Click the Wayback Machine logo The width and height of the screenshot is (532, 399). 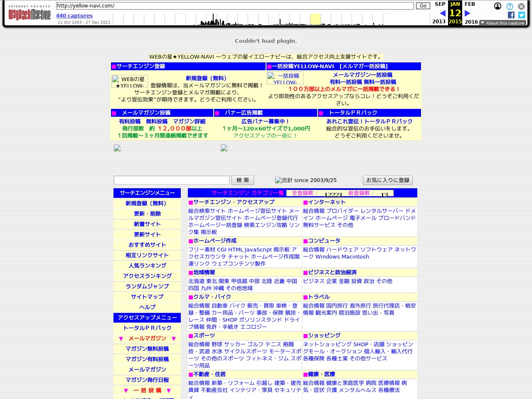click(29, 14)
